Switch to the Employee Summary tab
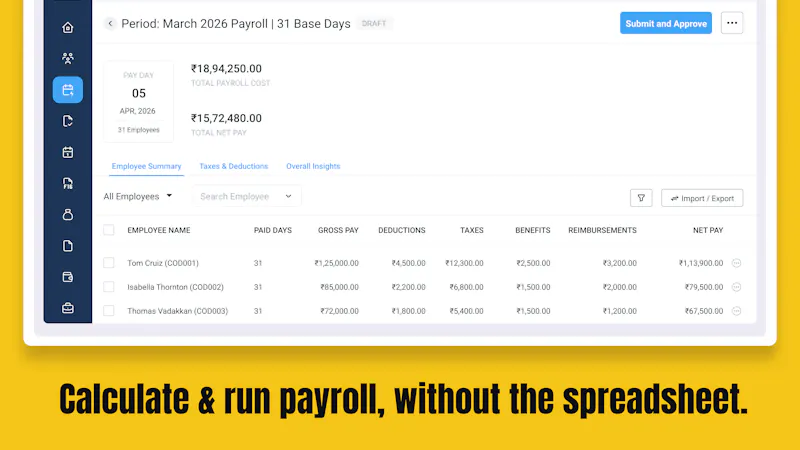 [x=146, y=166]
